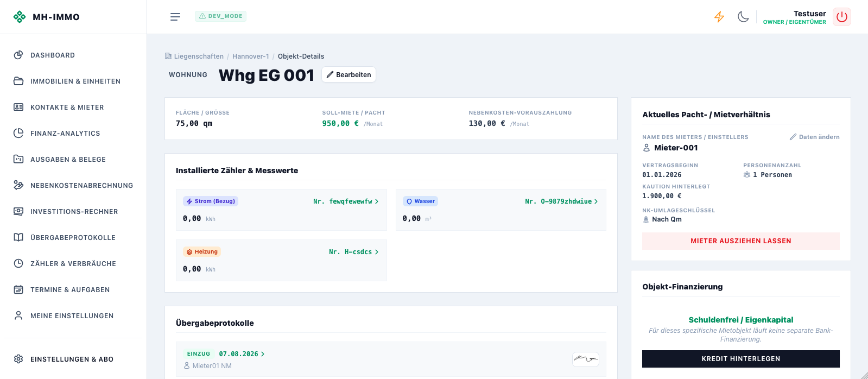Screen dimensions: 868x379
Task: Click the orange lightning bolt icon
Action: (719, 17)
